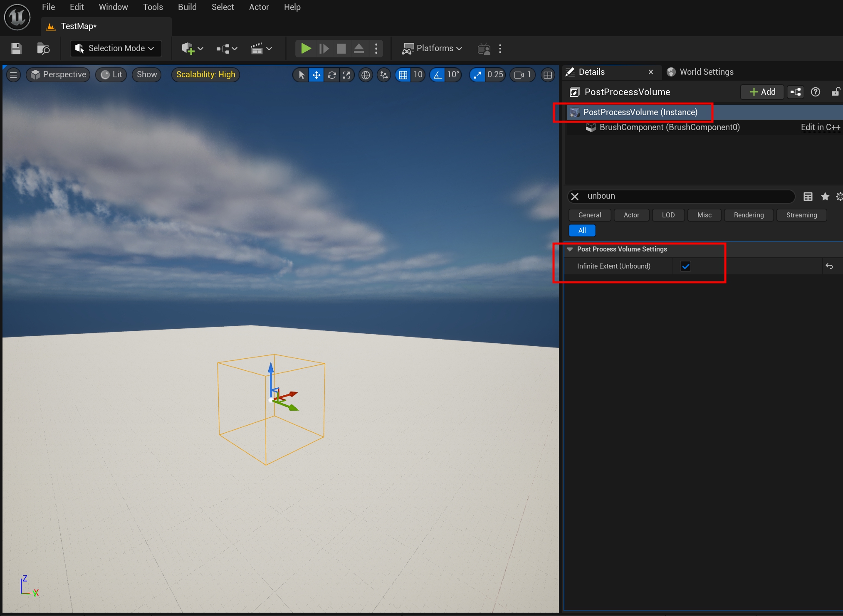843x616 pixels.
Task: Click the Edit in C++ link
Action: [x=820, y=127]
